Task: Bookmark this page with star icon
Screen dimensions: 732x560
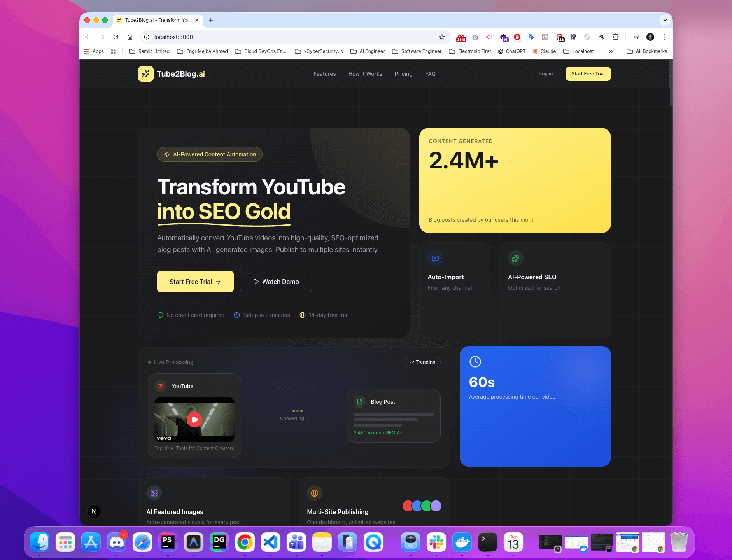Action: [x=442, y=37]
